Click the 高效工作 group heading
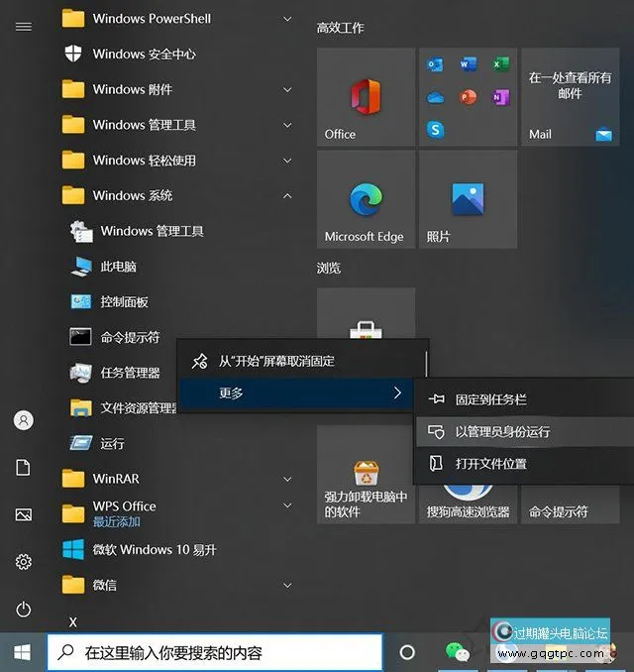Screen dimensions: 634x672 [340, 29]
